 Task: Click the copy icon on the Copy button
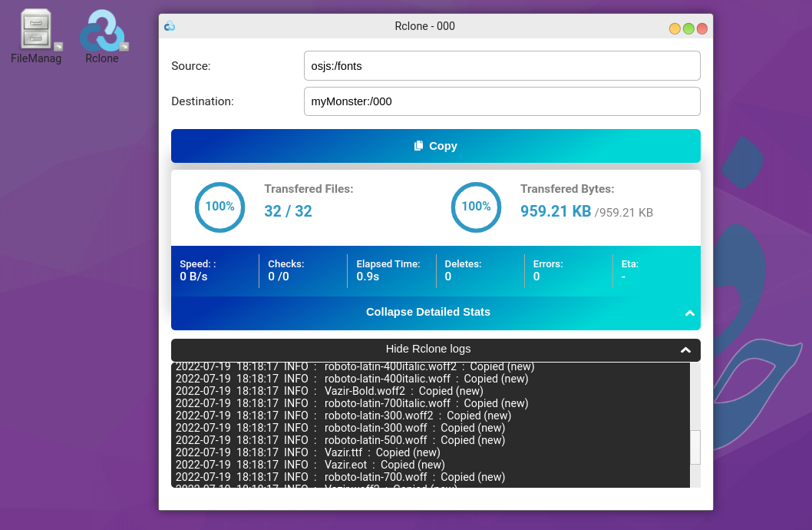pyautogui.click(x=418, y=146)
